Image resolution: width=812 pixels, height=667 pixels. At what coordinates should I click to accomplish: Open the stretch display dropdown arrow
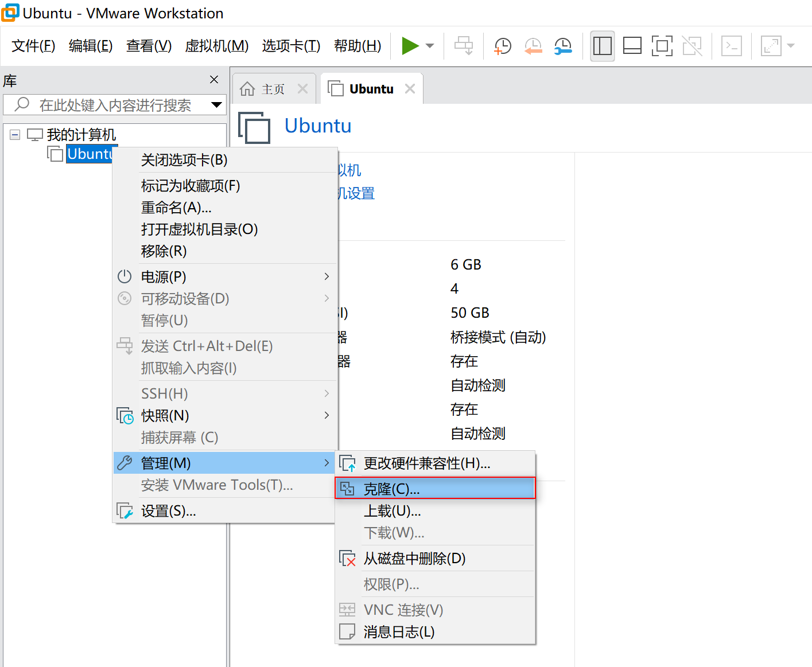coord(791,46)
